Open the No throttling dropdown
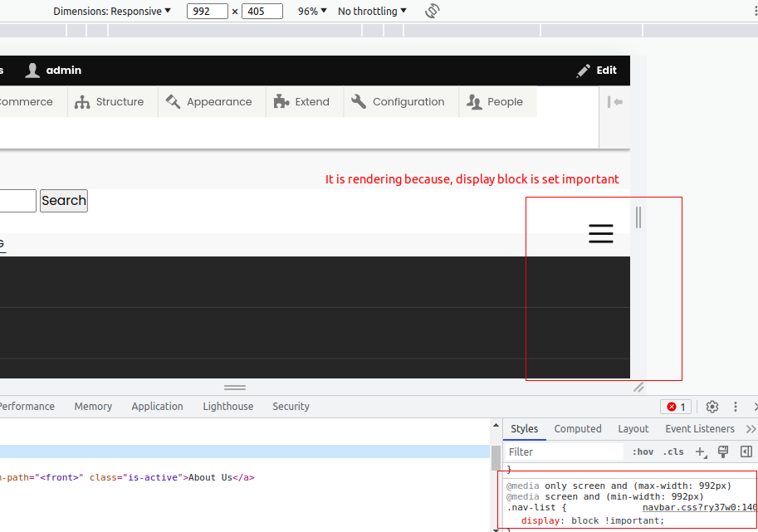This screenshot has height=532, width=758. (372, 12)
